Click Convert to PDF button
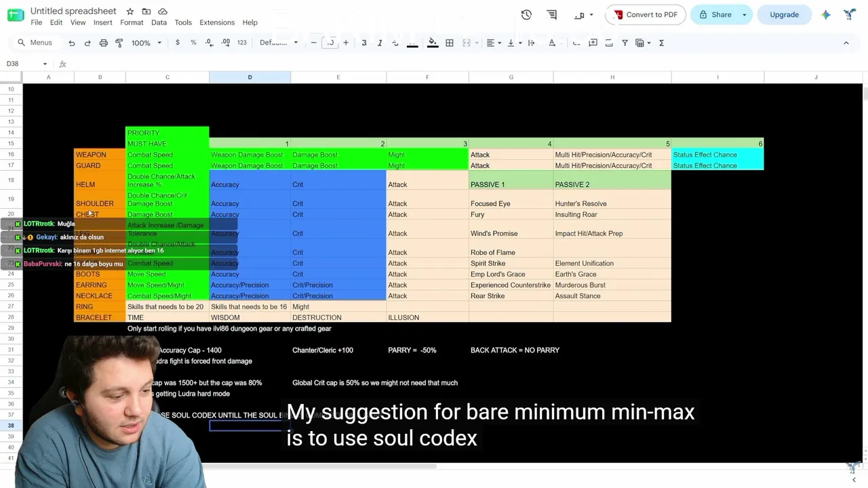 (644, 15)
